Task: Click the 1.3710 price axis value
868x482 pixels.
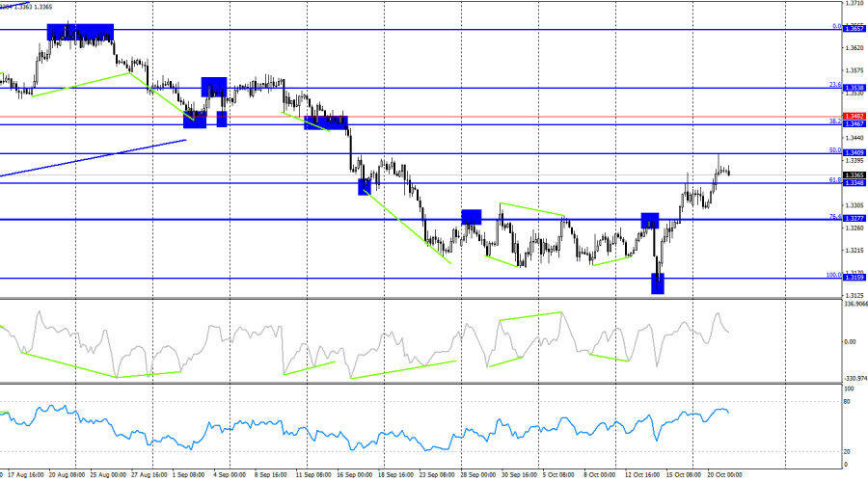Action: click(854, 3)
